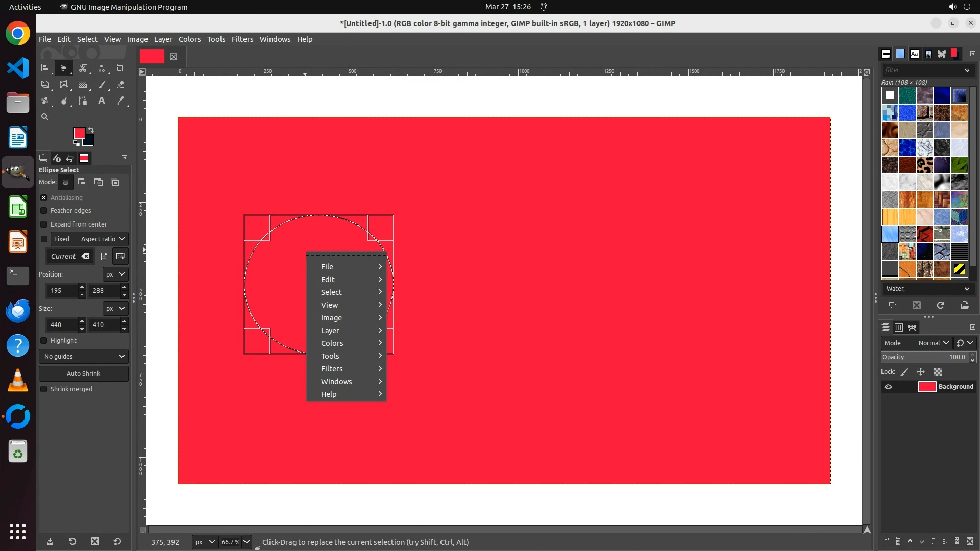Enable the Feather edges checkbox

click(x=44, y=211)
